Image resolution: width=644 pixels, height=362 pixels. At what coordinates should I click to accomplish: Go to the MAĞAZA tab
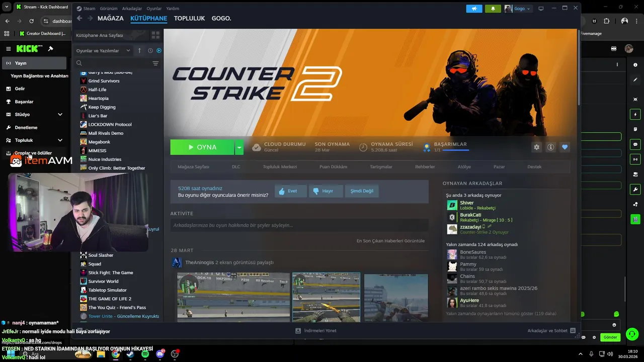pos(110,19)
